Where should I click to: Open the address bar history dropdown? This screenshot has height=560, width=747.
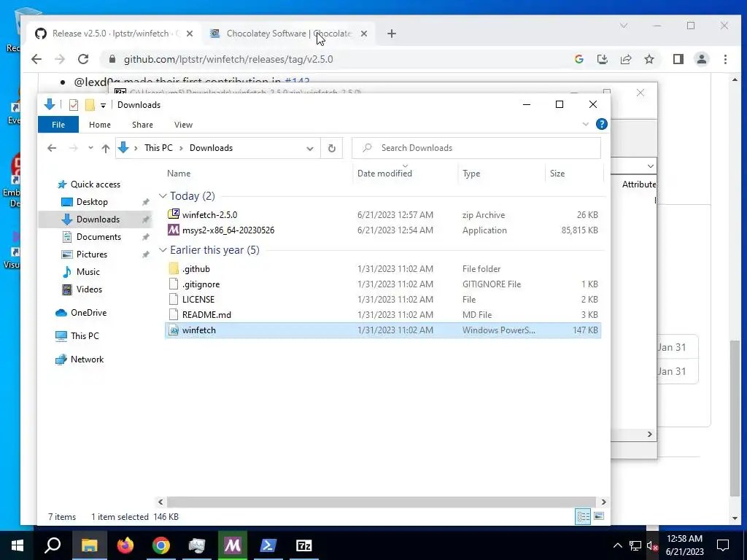click(x=309, y=148)
